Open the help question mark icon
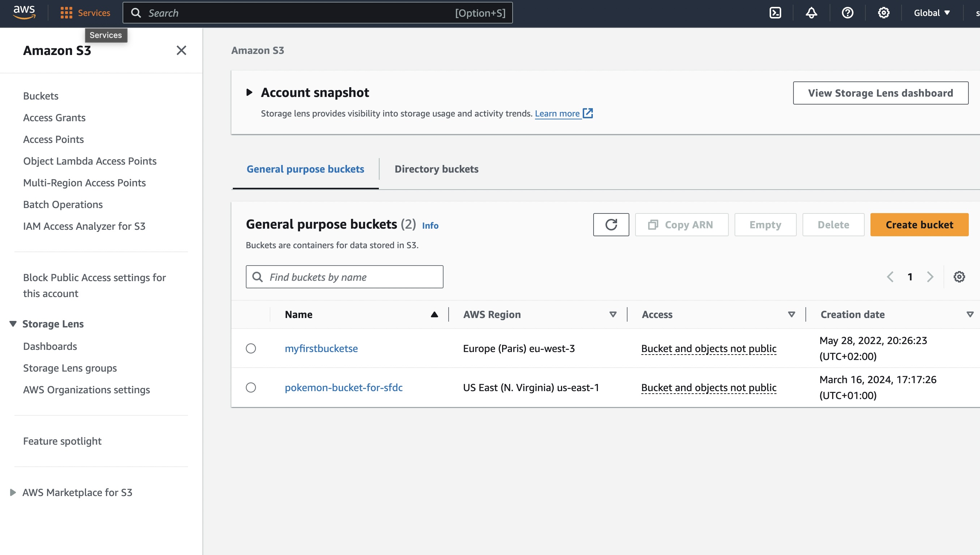This screenshot has height=555, width=980. point(847,13)
